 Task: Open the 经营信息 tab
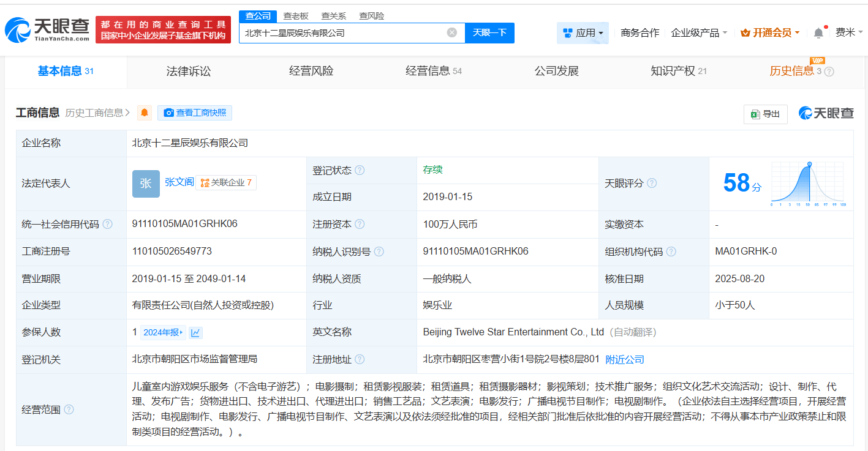(434, 71)
